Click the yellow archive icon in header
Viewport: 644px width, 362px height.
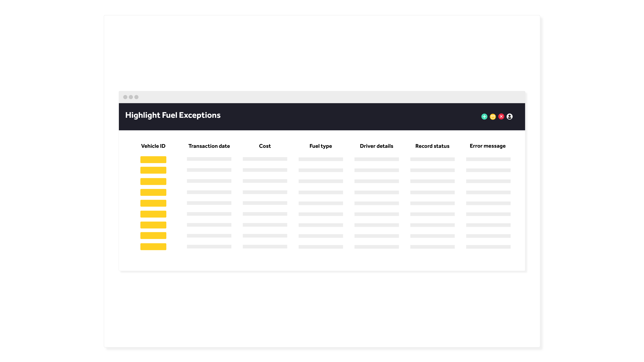click(x=493, y=117)
